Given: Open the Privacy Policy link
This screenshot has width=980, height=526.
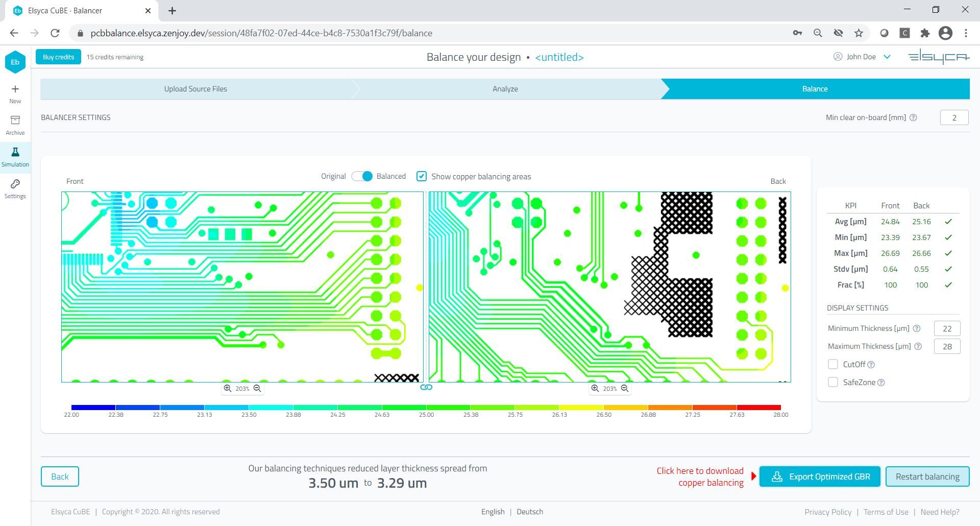Looking at the screenshot, I should click(828, 512).
